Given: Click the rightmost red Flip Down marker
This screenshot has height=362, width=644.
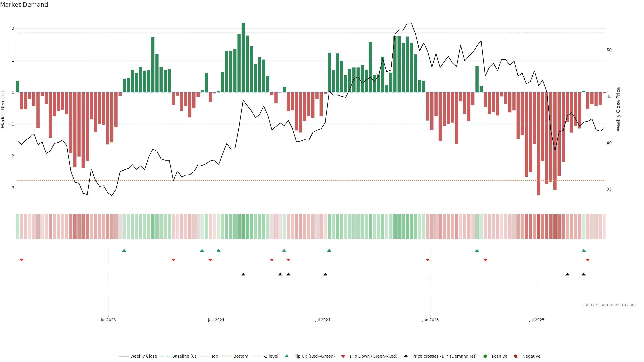Looking at the screenshot, I should coord(588,260).
